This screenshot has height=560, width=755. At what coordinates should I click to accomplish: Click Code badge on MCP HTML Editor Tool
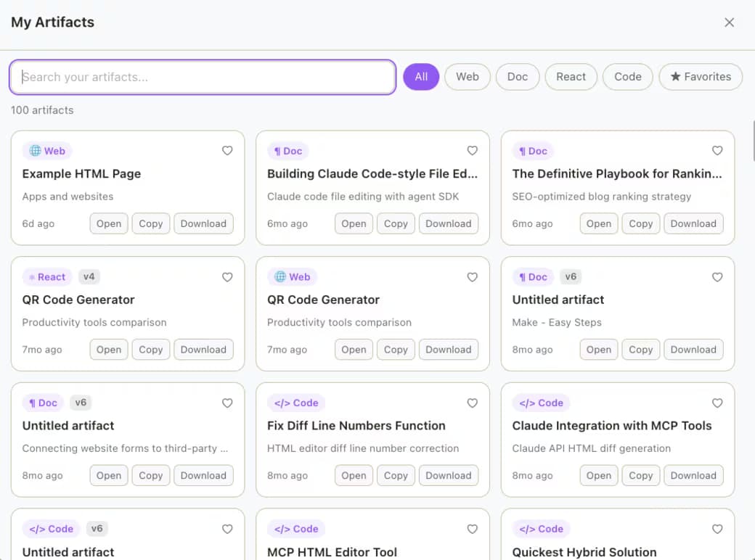pyautogui.click(x=296, y=530)
